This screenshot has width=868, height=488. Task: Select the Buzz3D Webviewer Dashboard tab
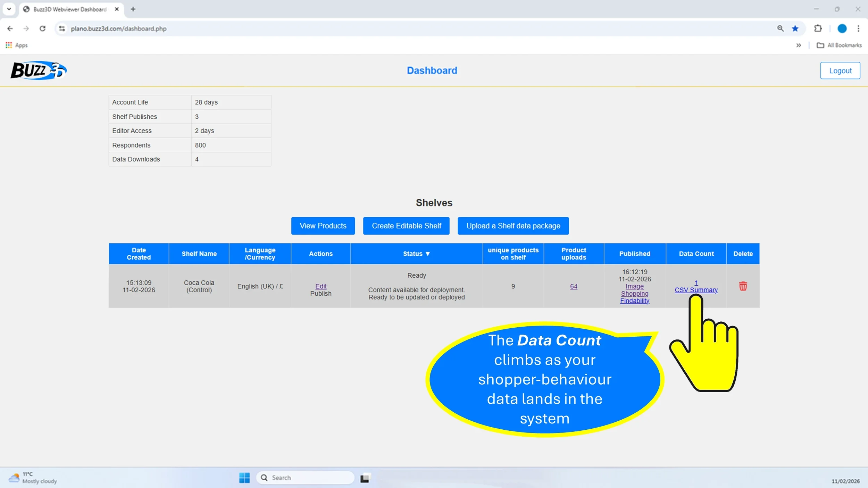coord(69,9)
